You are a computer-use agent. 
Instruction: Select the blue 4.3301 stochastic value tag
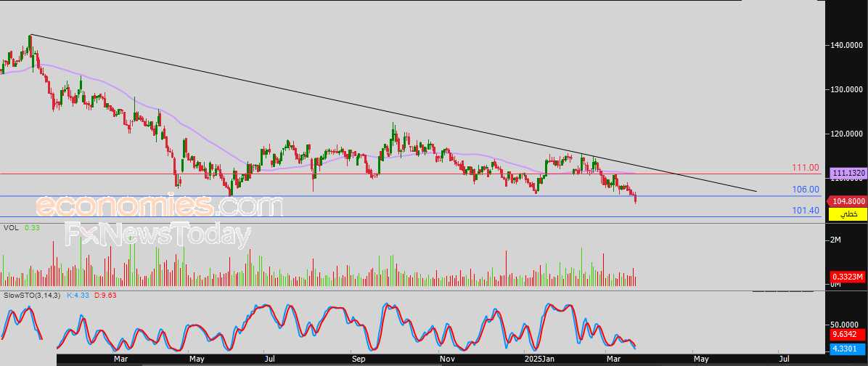coord(848,349)
